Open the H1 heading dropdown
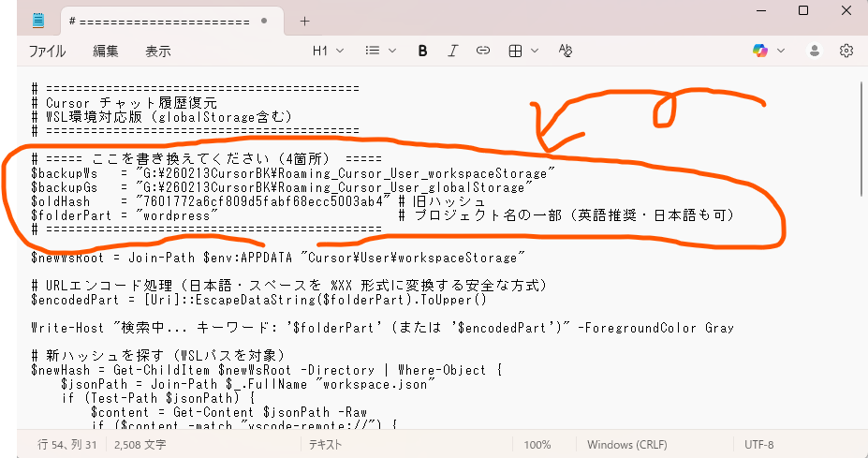 coord(328,51)
